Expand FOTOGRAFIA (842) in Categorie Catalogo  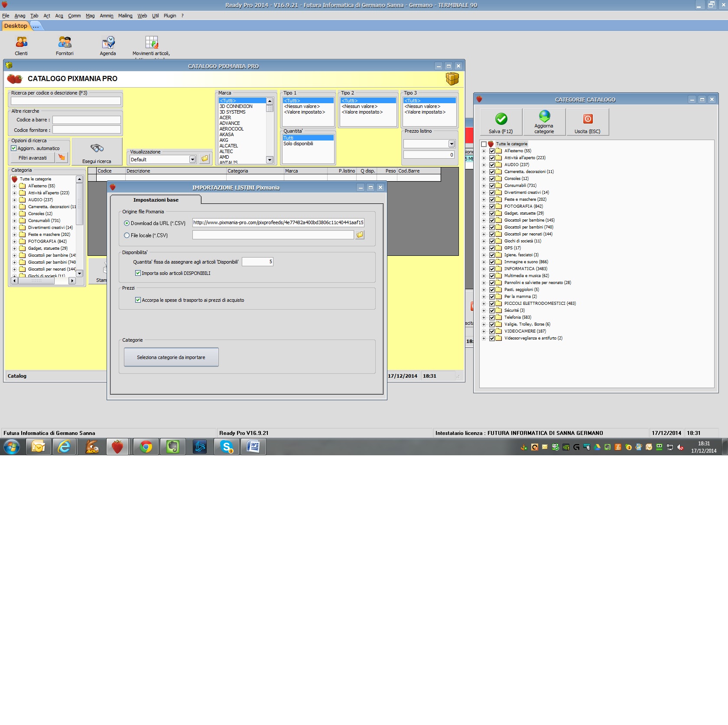[484, 206]
